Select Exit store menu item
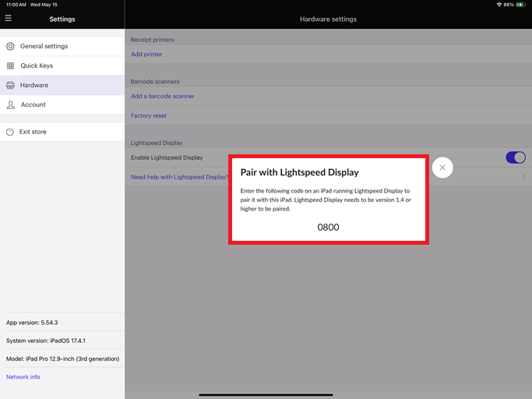532x399 pixels. point(62,132)
